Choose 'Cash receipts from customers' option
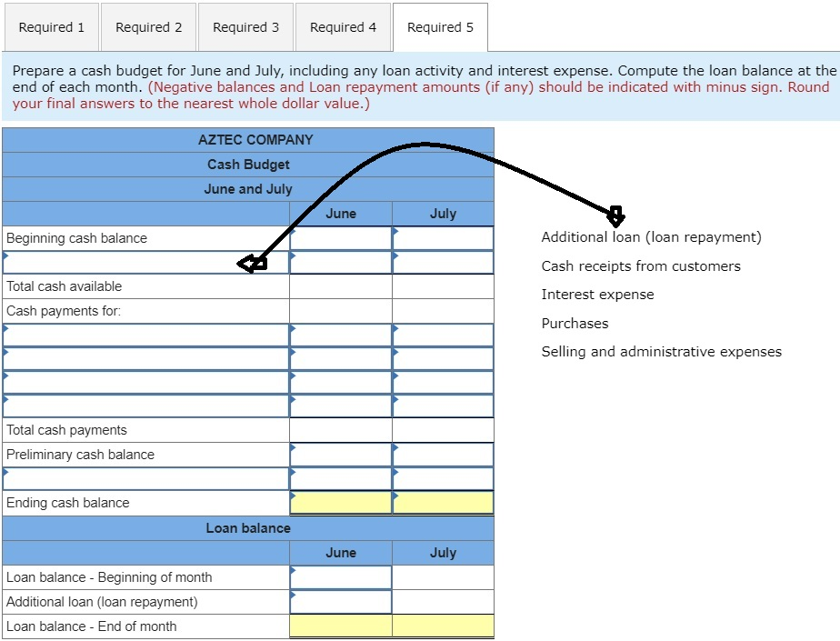The image size is (840, 641). tap(641, 265)
